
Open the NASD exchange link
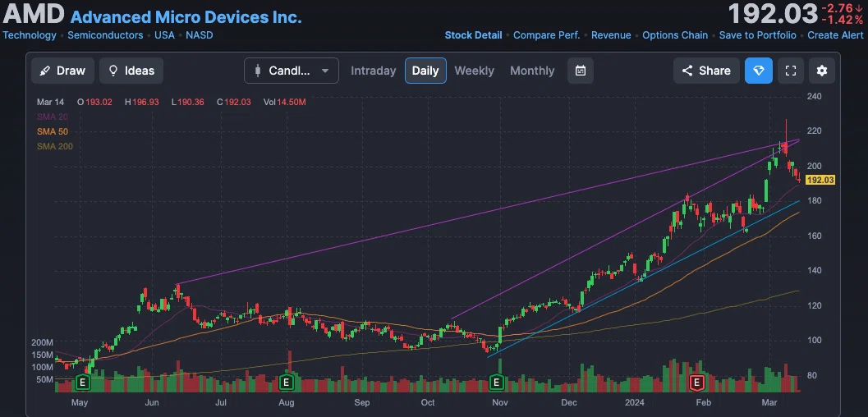(200, 35)
